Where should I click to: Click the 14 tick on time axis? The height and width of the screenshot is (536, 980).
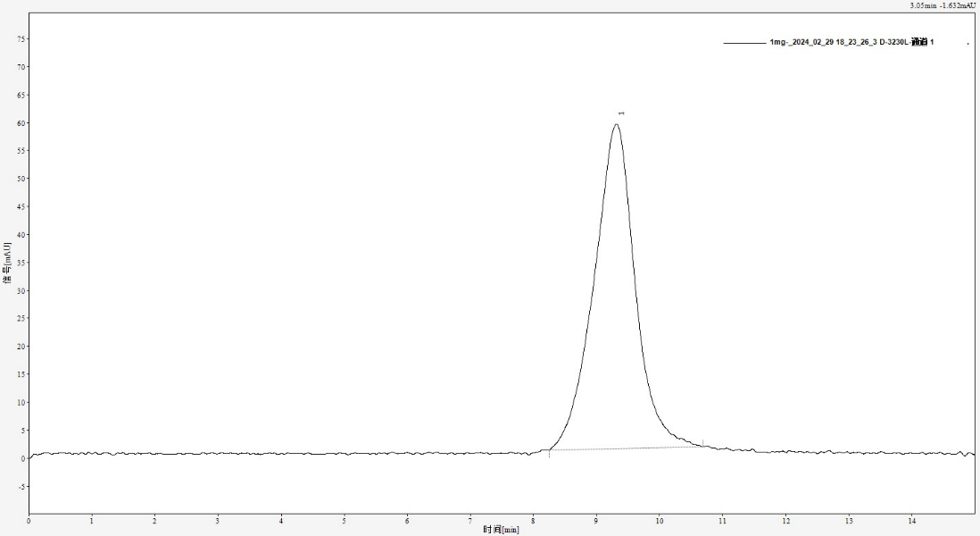911,520
